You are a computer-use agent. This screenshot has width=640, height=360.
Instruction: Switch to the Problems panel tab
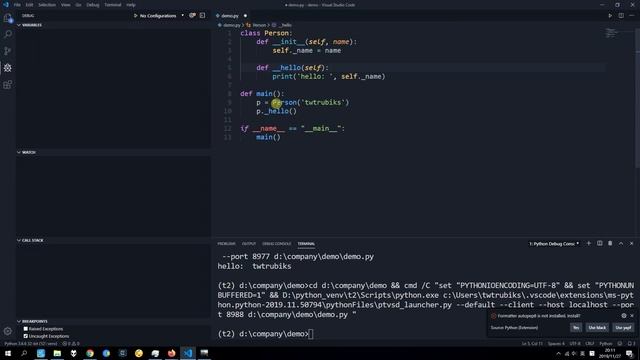coord(227,244)
